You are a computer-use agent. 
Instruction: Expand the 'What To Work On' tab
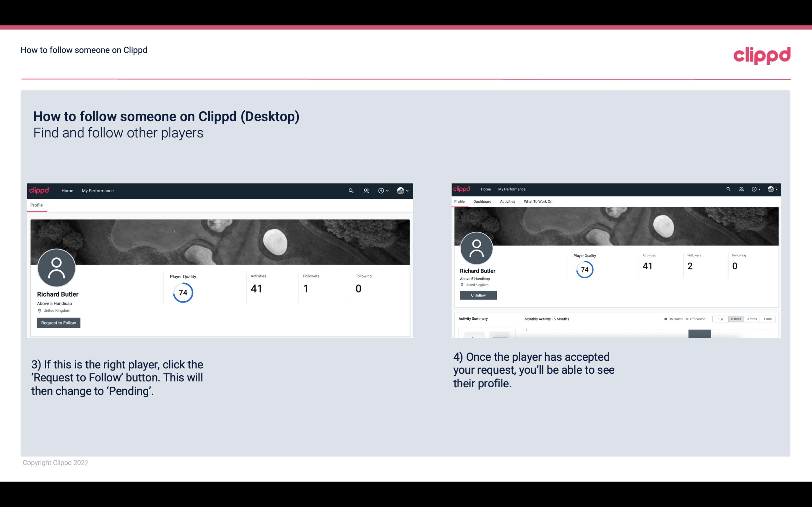coord(537,201)
